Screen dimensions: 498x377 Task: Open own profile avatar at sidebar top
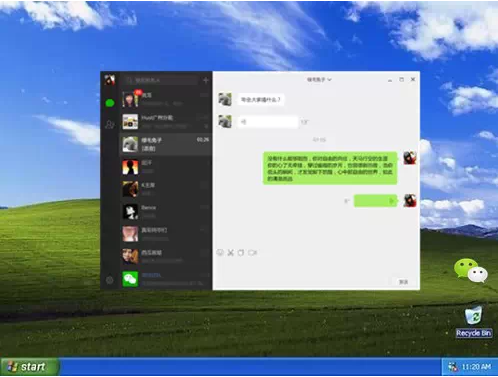pyautogui.click(x=110, y=80)
